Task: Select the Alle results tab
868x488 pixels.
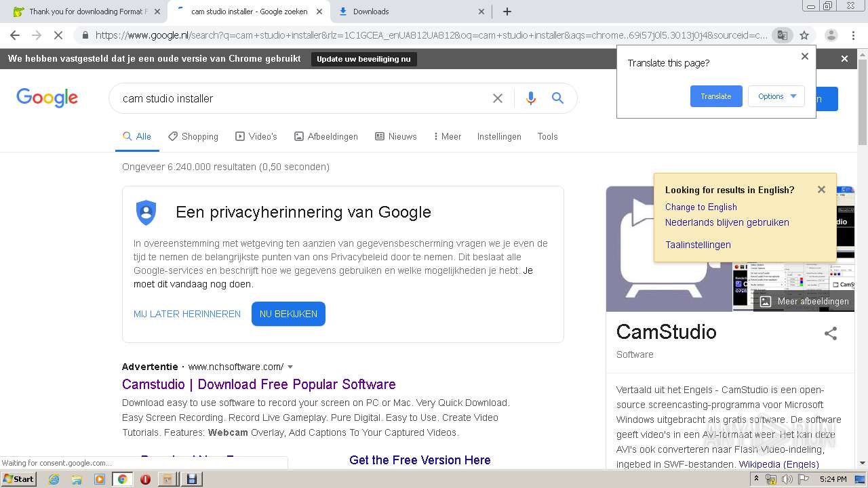Action: 137,136
